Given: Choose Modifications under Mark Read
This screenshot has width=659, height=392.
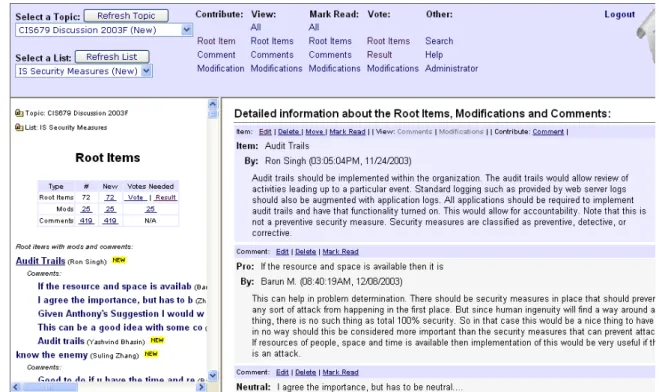Looking at the screenshot, I should (x=334, y=68).
